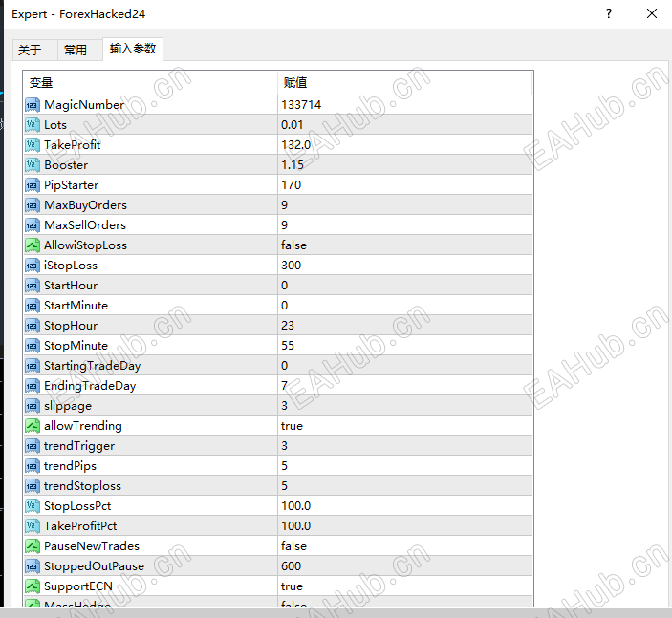The image size is (672, 618).
Task: Click the icon beside trendPips
Action: 33,466
